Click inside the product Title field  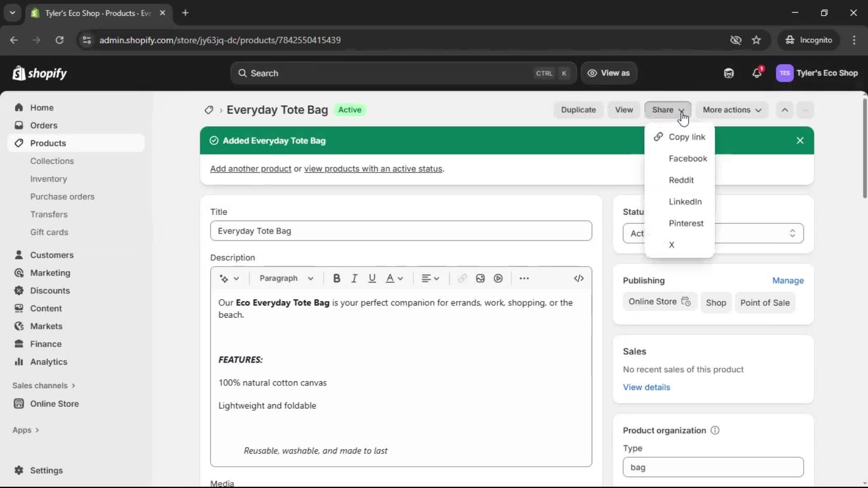point(401,230)
